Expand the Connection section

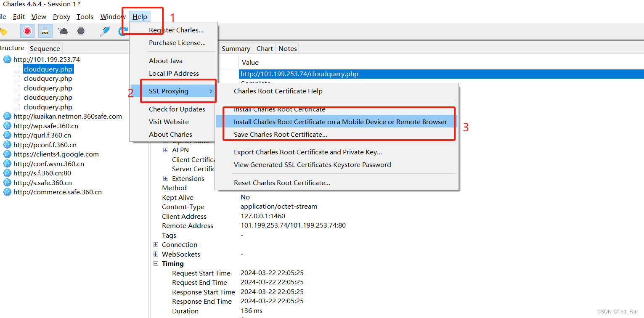156,244
